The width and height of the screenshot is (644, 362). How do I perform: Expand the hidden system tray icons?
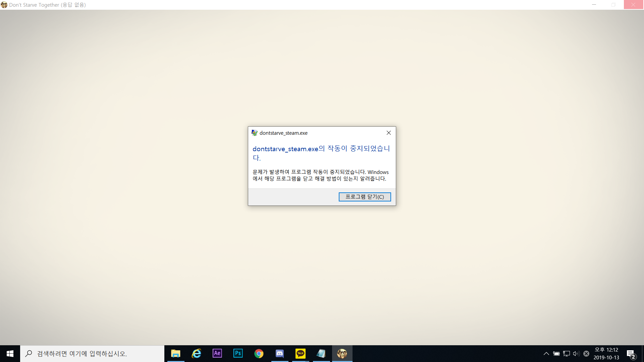tap(546, 354)
